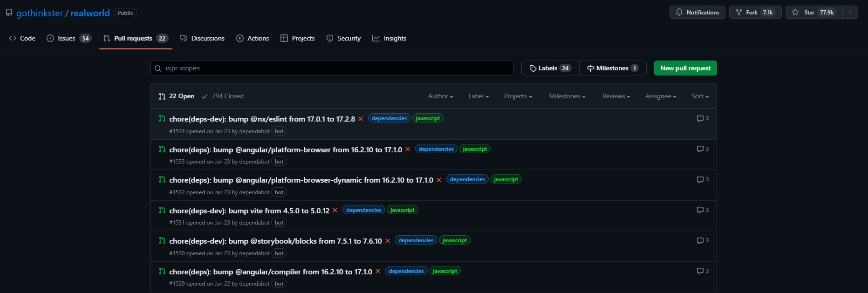Screen dimensions: 868x293
Task: Click the red status X beside the vite bump PR
Action: (x=335, y=211)
